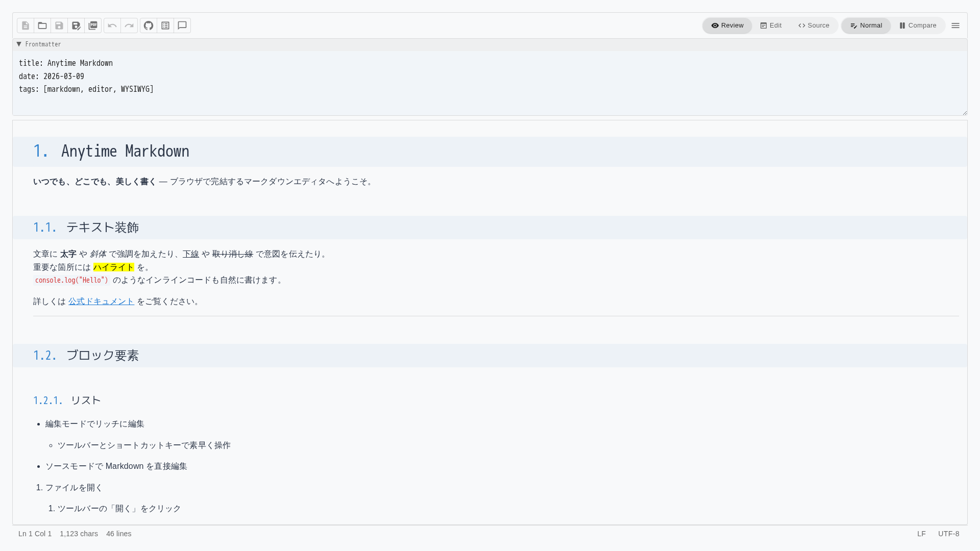
Task: Collapse the Frontmatter section
Action: pos(19,44)
